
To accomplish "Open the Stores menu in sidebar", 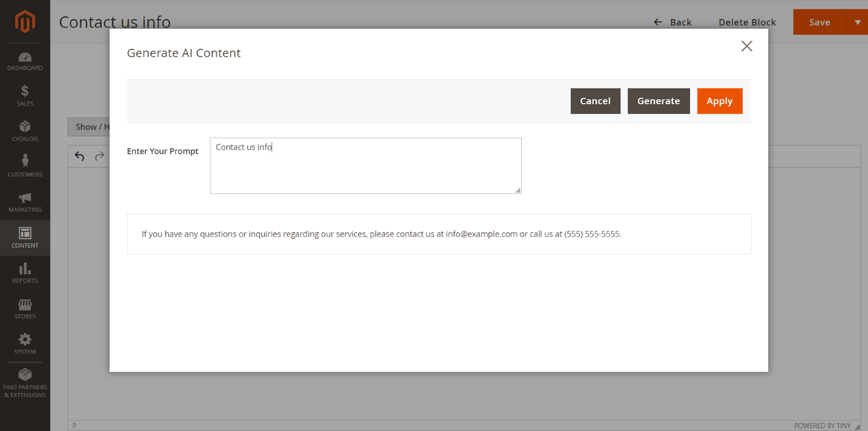I will click(25, 308).
